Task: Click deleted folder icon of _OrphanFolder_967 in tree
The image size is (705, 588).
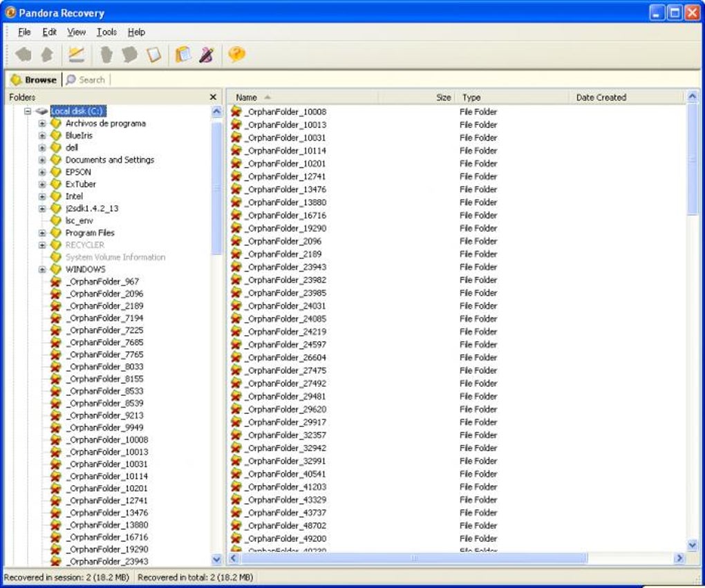Action: coord(55,281)
